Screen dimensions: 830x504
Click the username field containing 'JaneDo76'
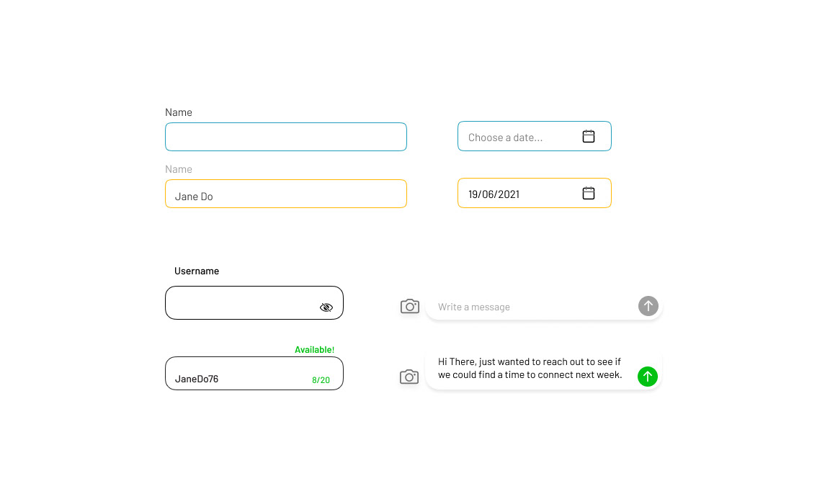241,374
